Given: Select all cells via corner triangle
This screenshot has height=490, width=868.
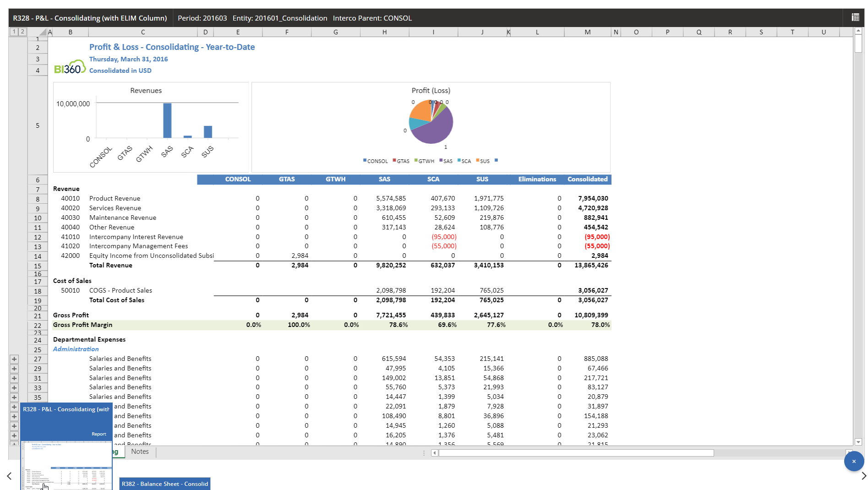Looking at the screenshot, I should pos(43,32).
